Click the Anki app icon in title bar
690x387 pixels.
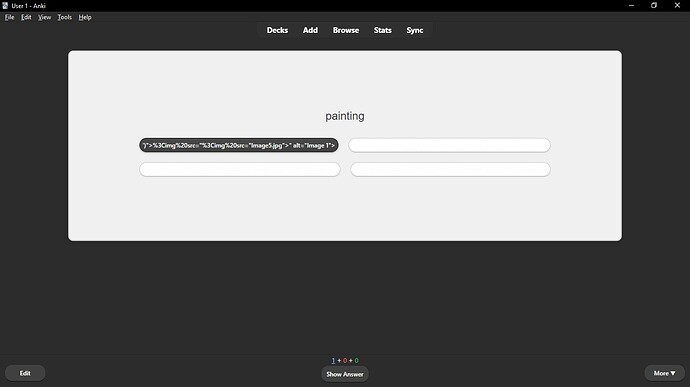5,6
